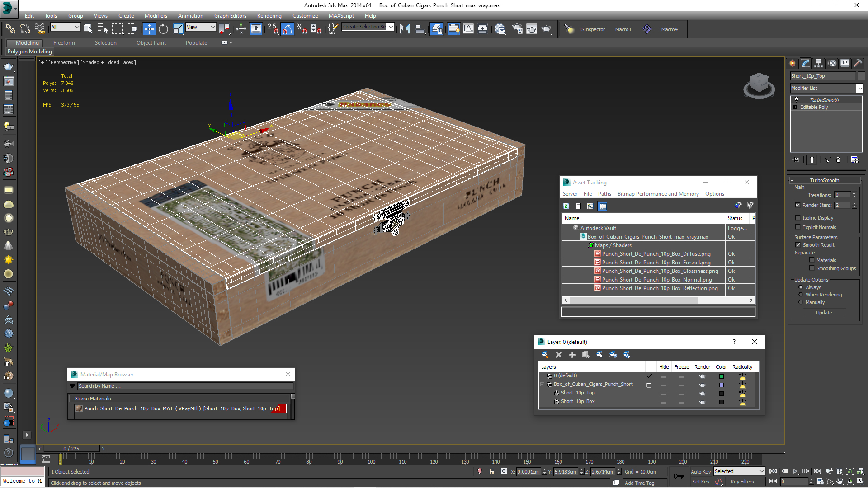Select the Link tool in main toolbar

[10, 29]
